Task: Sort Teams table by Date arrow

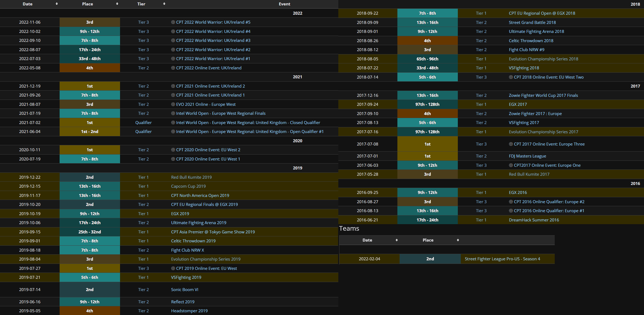Action: [x=397, y=240]
